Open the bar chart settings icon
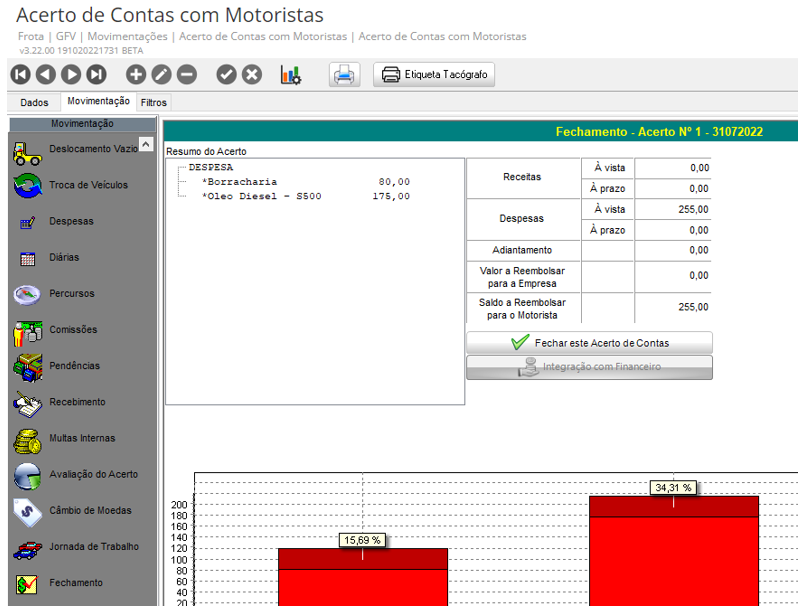801x613 pixels. click(x=291, y=74)
